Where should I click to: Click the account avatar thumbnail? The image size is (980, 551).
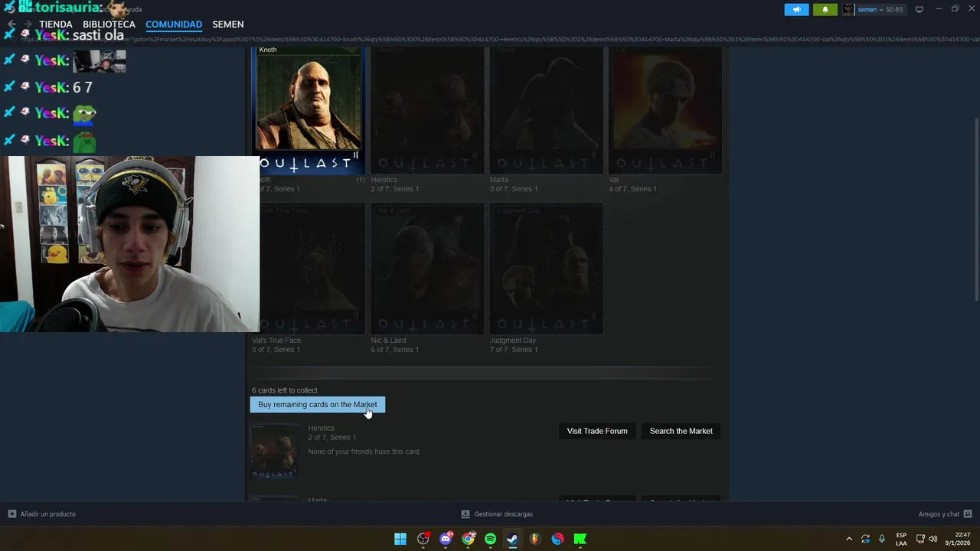848,9
